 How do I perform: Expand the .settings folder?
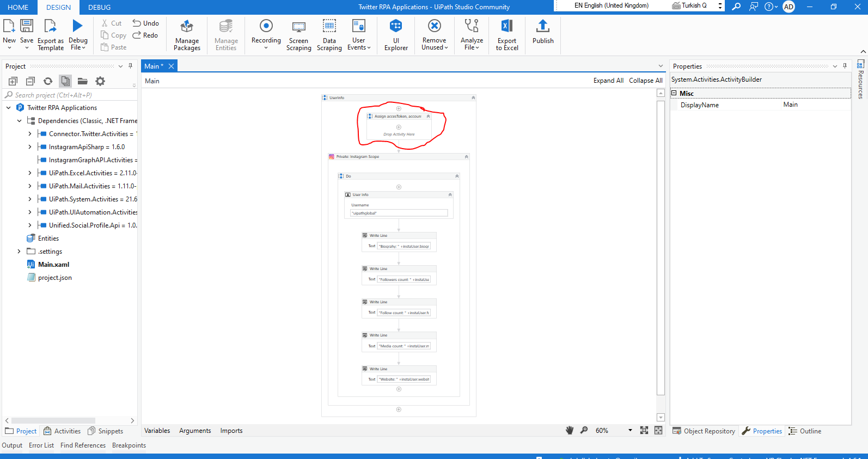(19, 252)
